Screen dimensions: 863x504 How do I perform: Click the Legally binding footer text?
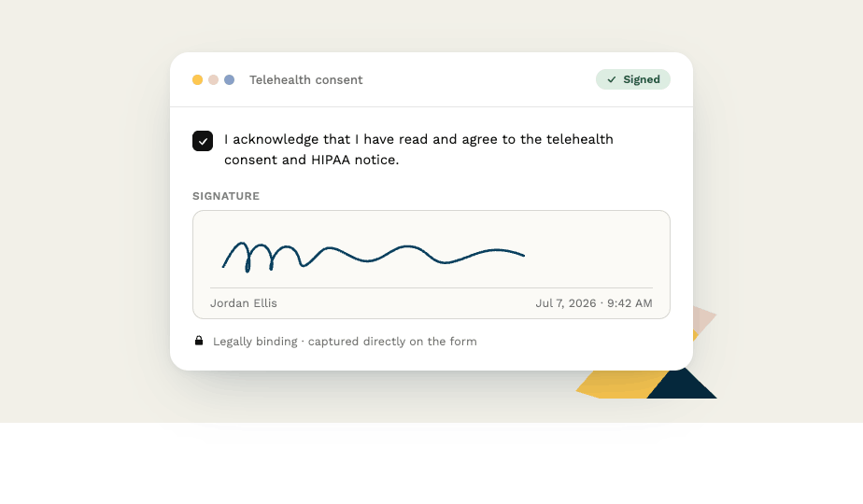tap(345, 342)
